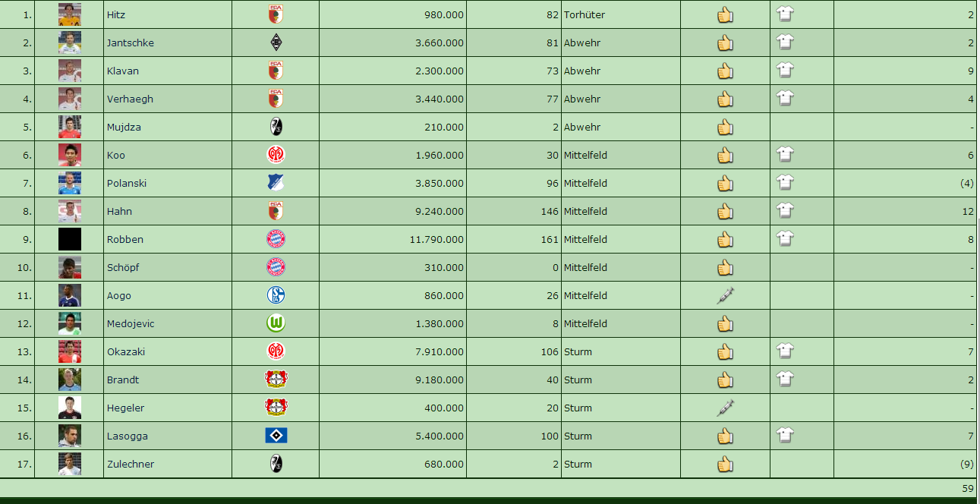Click Brandt's market value 9.180.000
Screen dimensions: 980x504
pos(440,380)
